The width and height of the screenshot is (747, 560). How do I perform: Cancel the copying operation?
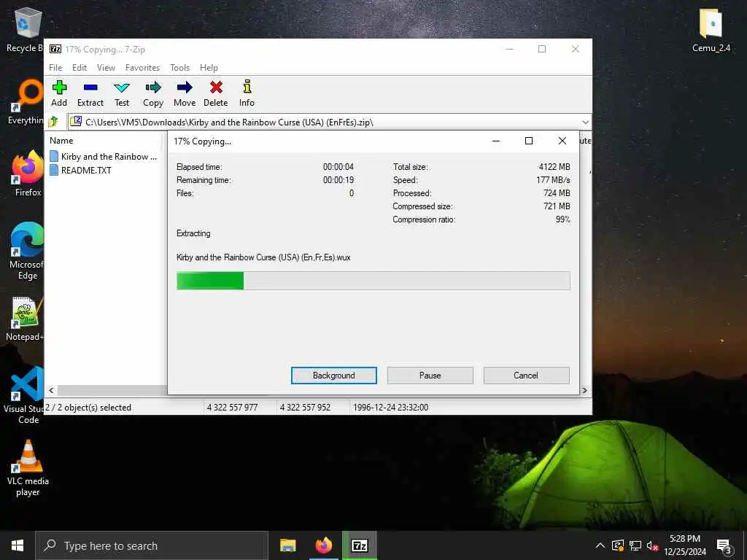point(526,376)
